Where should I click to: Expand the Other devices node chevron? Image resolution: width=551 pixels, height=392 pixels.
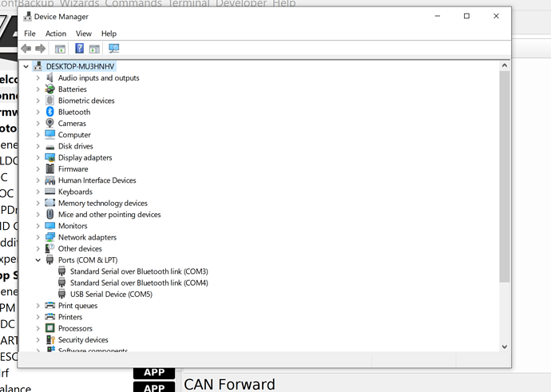point(38,248)
